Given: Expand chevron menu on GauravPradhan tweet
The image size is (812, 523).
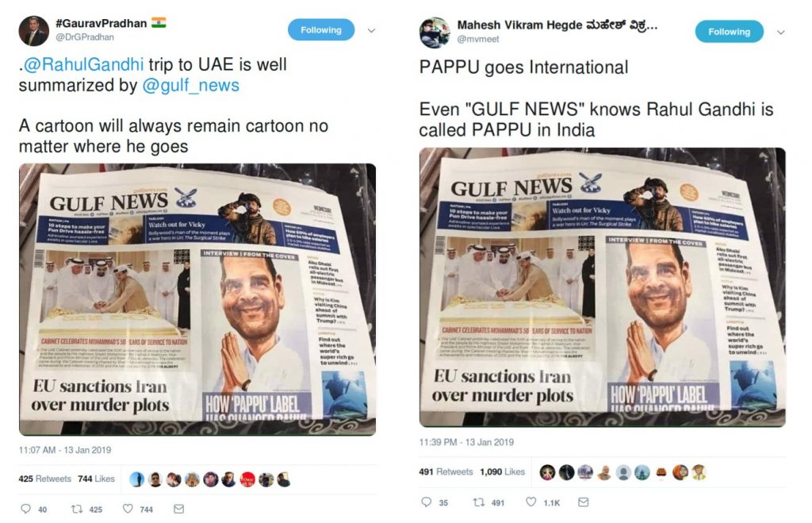Looking at the screenshot, I should [x=371, y=31].
